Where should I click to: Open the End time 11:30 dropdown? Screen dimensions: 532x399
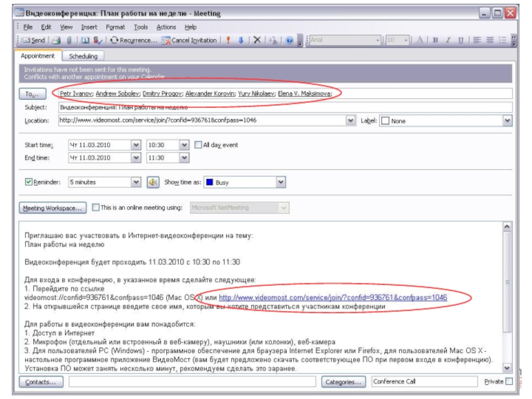click(x=184, y=158)
